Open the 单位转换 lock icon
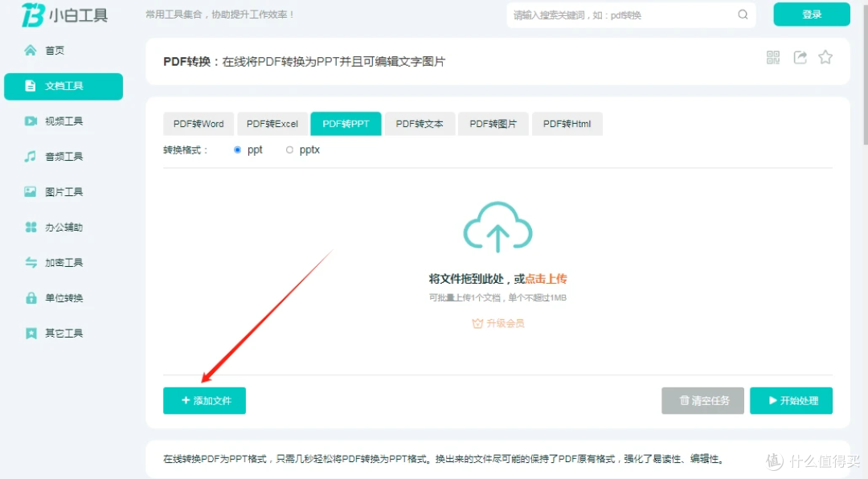Viewport: 868px width, 479px height. [31, 298]
